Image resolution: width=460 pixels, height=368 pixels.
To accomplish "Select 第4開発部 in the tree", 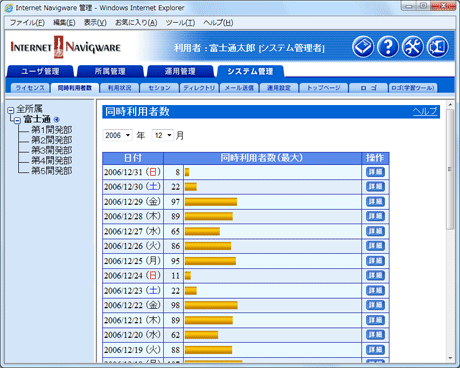I will click(52, 161).
